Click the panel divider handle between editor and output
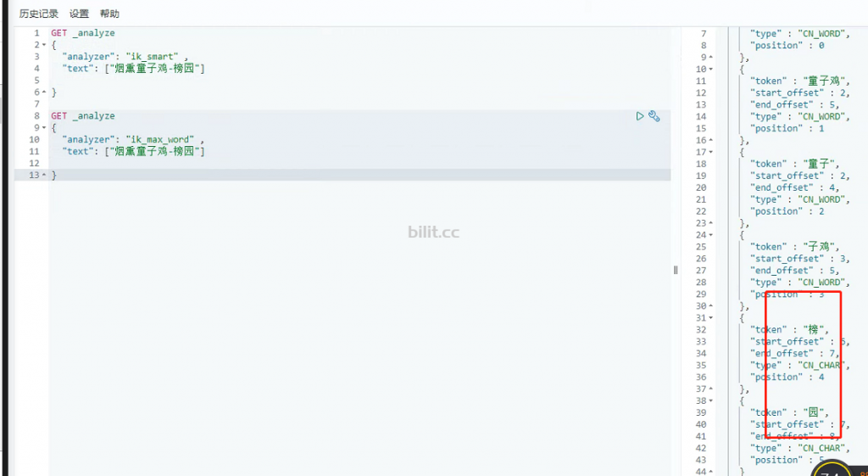The image size is (868, 476). [x=676, y=271]
